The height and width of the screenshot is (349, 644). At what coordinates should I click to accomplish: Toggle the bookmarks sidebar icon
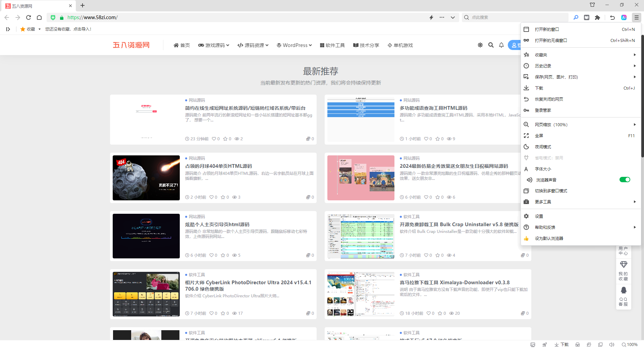pyautogui.click(x=8, y=29)
